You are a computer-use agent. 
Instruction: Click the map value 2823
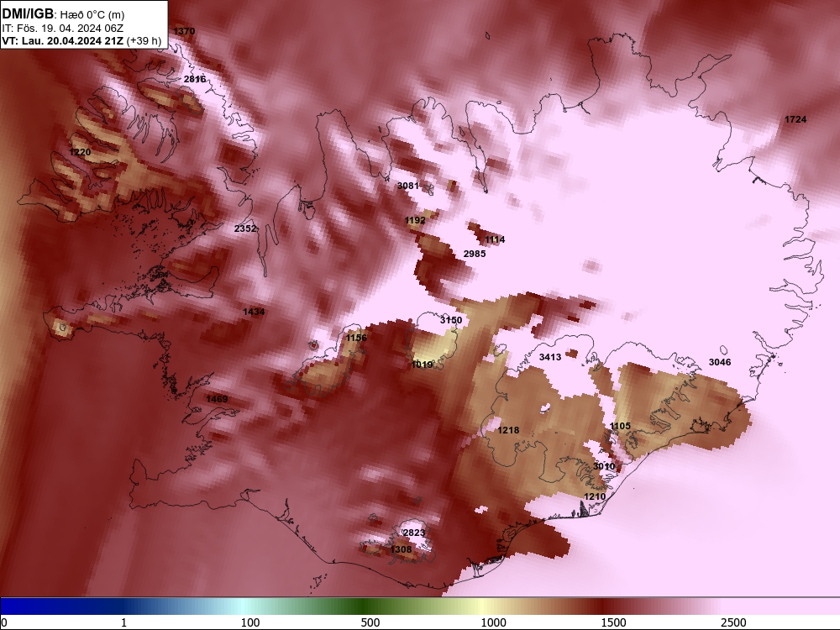pos(414,533)
